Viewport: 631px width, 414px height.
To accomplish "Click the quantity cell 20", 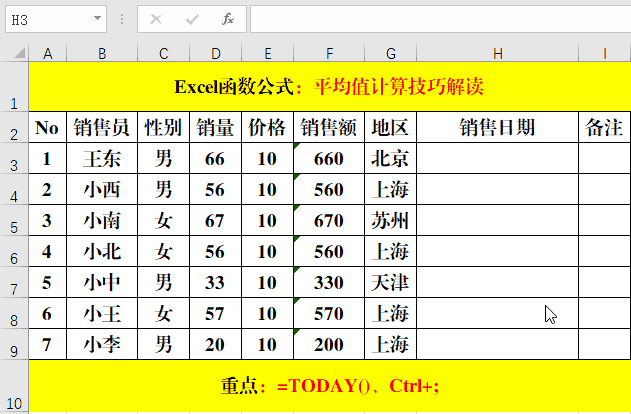I will tap(216, 344).
